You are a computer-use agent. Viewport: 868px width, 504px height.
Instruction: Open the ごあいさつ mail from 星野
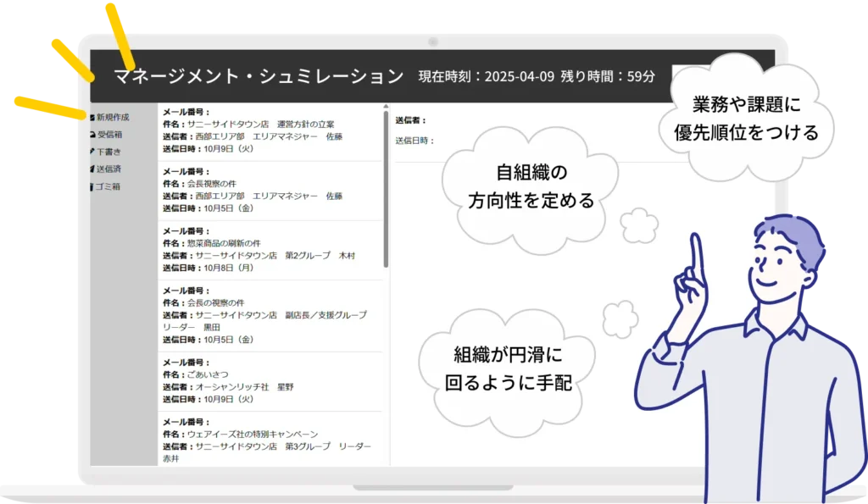point(208,374)
